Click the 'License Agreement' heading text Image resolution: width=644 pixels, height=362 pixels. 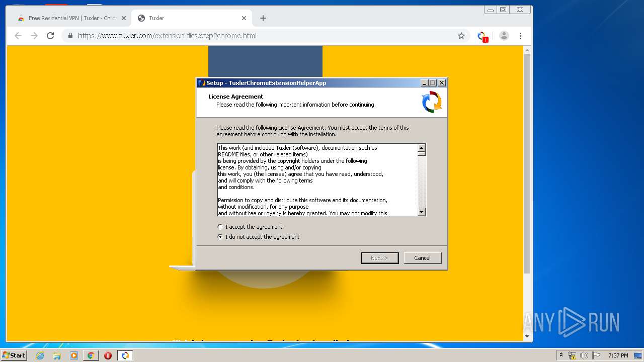pos(235,97)
